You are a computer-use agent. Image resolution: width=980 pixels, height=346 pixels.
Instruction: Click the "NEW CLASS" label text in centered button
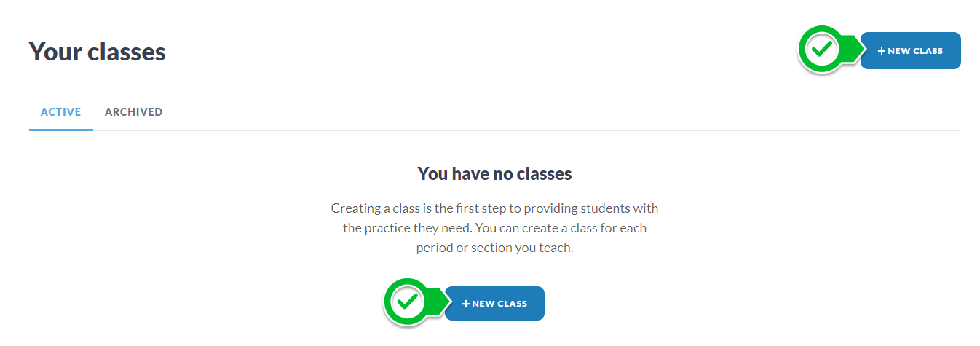[499, 304]
